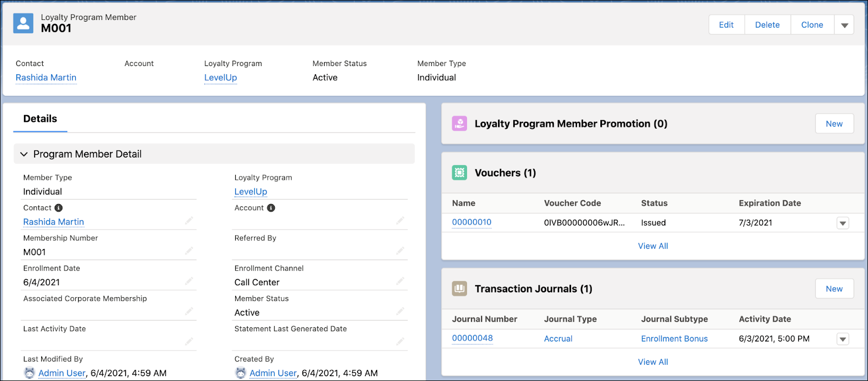The height and width of the screenshot is (381, 868).
Task: Click the Vouchers panel icon
Action: click(x=459, y=173)
